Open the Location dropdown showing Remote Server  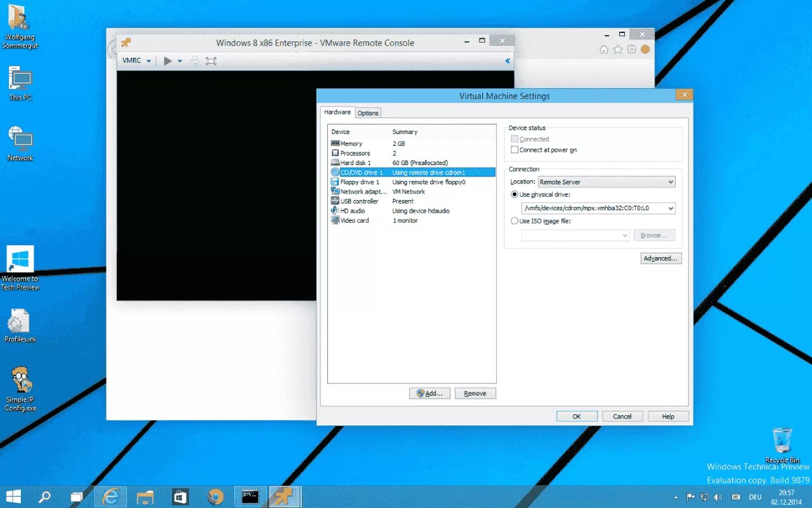click(606, 182)
